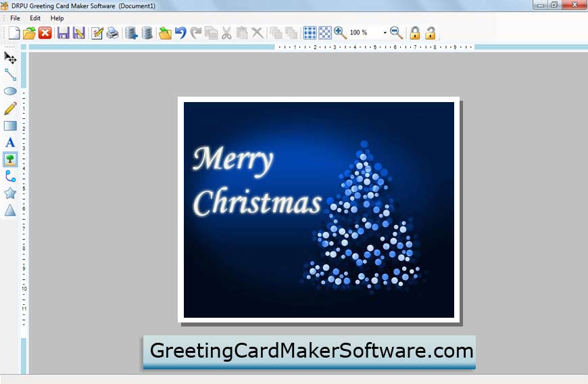
Task: Select the Triangle shape tool
Action: click(10, 210)
